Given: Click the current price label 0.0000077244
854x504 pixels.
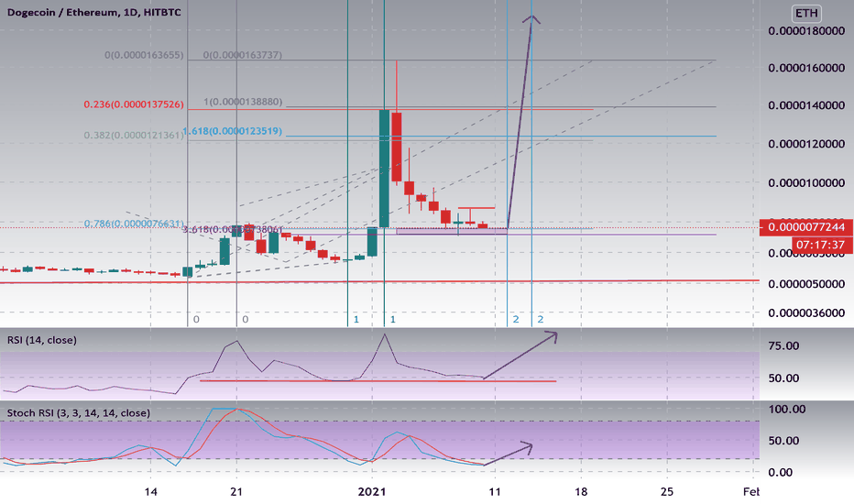Looking at the screenshot, I should pyautogui.click(x=806, y=226).
